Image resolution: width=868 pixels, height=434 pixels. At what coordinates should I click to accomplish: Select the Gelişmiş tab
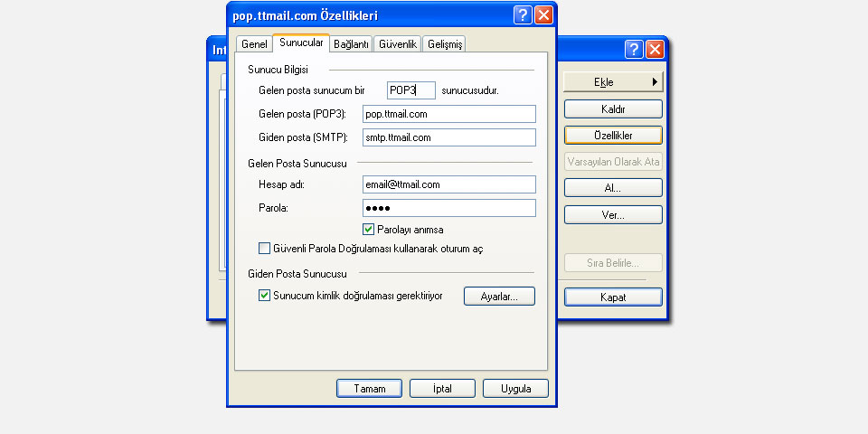coord(444,44)
